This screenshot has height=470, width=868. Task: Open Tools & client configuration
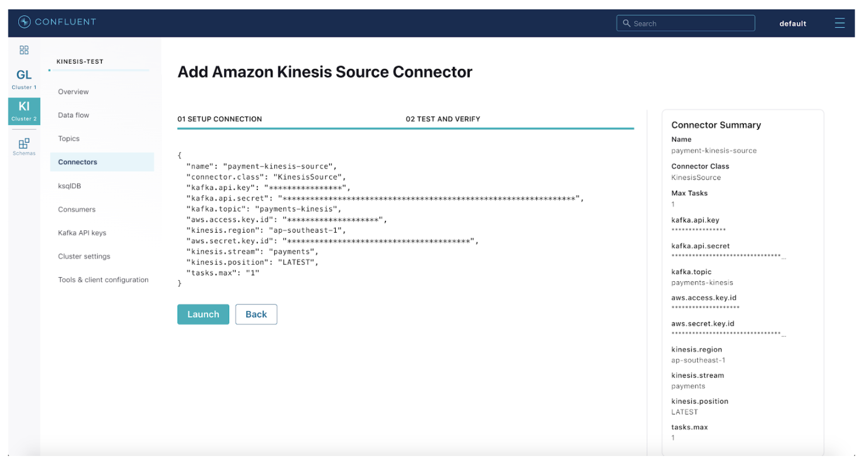tap(103, 279)
